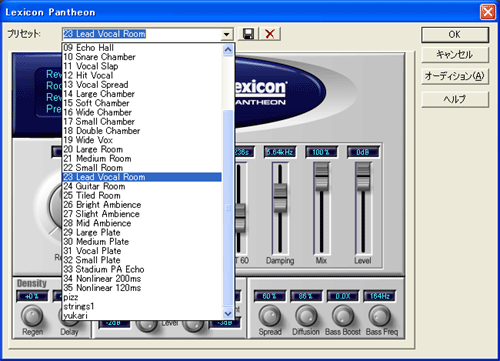
Task: Select 35 Nonlinear 120ms preset
Action: tap(142, 288)
